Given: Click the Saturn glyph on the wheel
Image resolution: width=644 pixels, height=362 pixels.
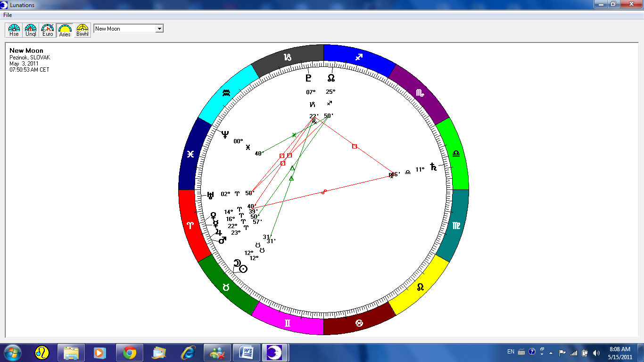Looking at the screenshot, I should coord(433,167).
